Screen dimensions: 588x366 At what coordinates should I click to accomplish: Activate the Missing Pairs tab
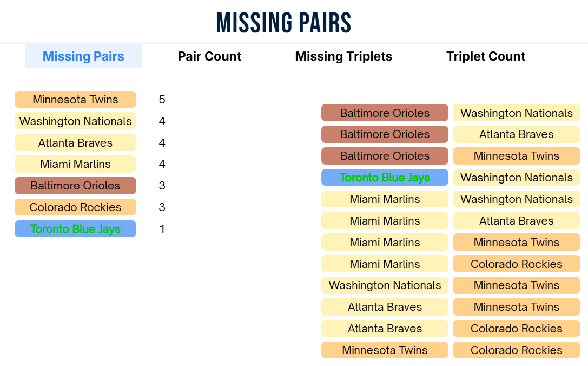(83, 56)
